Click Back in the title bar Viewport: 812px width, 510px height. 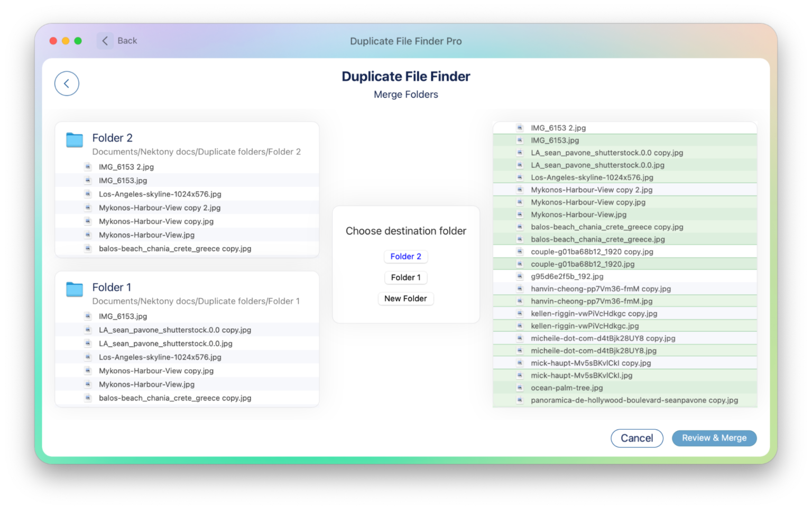coord(117,41)
